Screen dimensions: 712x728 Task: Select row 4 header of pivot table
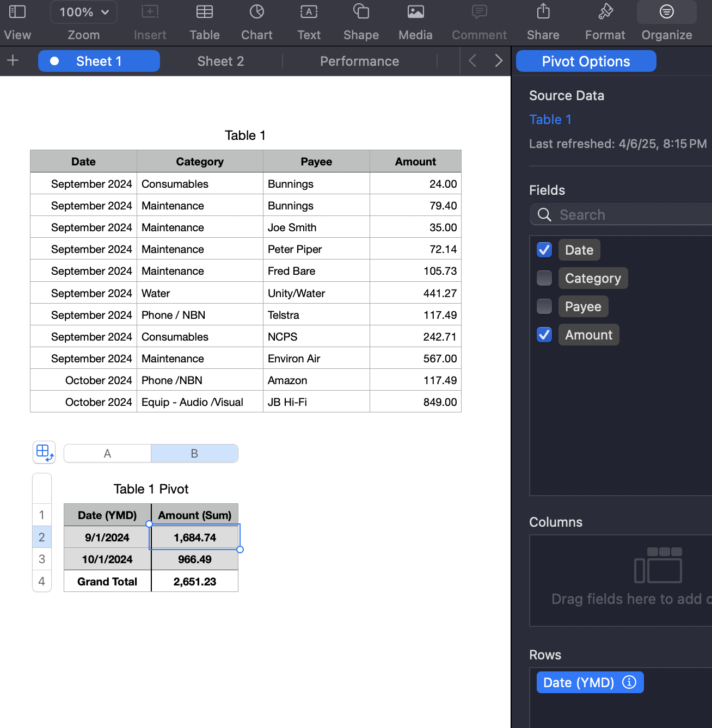tap(42, 581)
